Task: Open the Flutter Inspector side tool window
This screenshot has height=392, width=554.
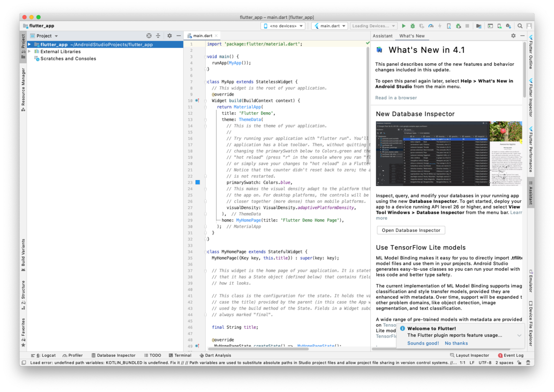Action: 530,97
